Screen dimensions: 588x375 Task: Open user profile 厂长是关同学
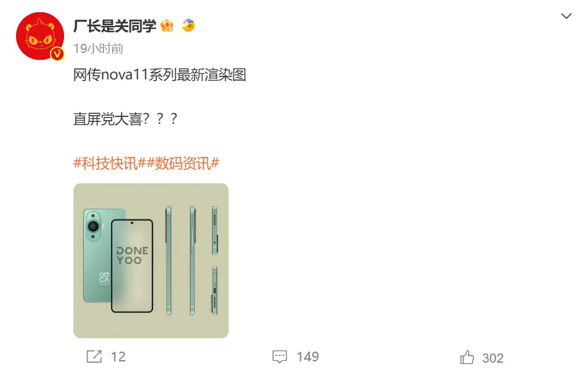[115, 26]
